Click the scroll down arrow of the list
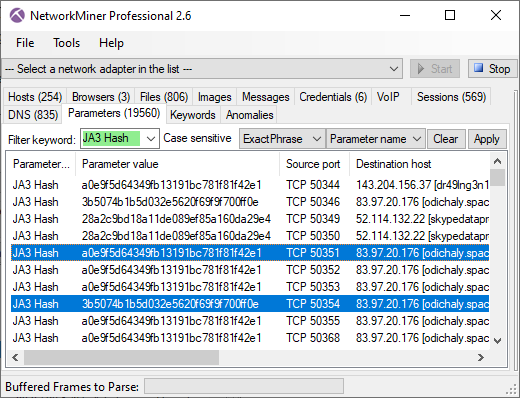 [497, 341]
